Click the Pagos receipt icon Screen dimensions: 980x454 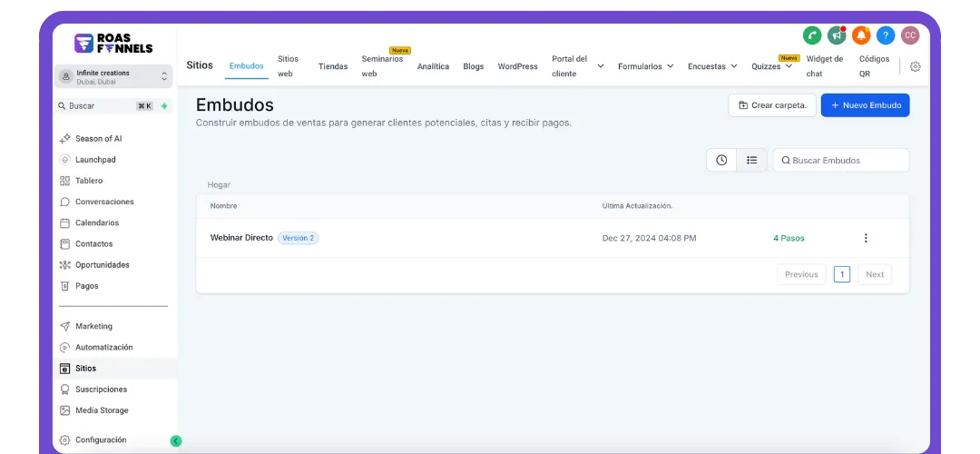(65, 286)
